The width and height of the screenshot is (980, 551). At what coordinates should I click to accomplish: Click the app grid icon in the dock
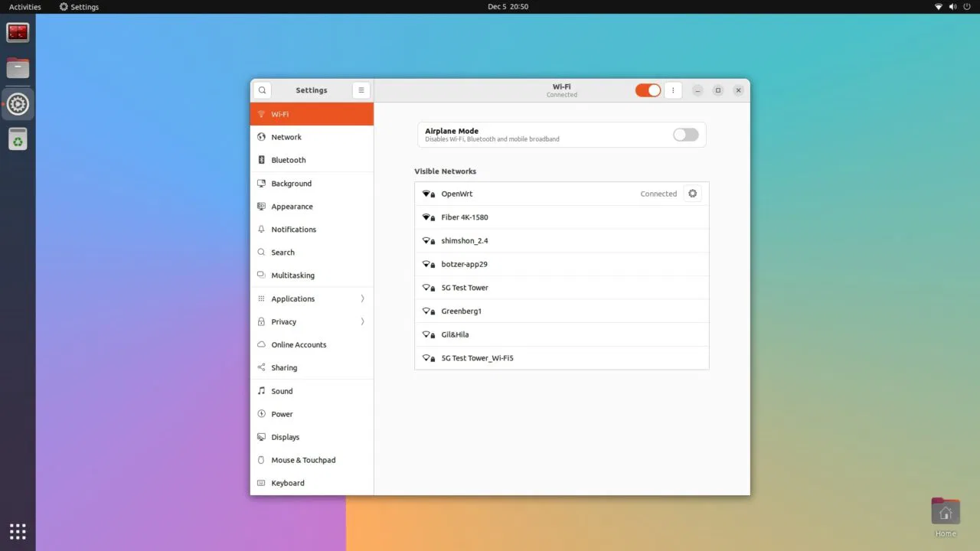[18, 530]
